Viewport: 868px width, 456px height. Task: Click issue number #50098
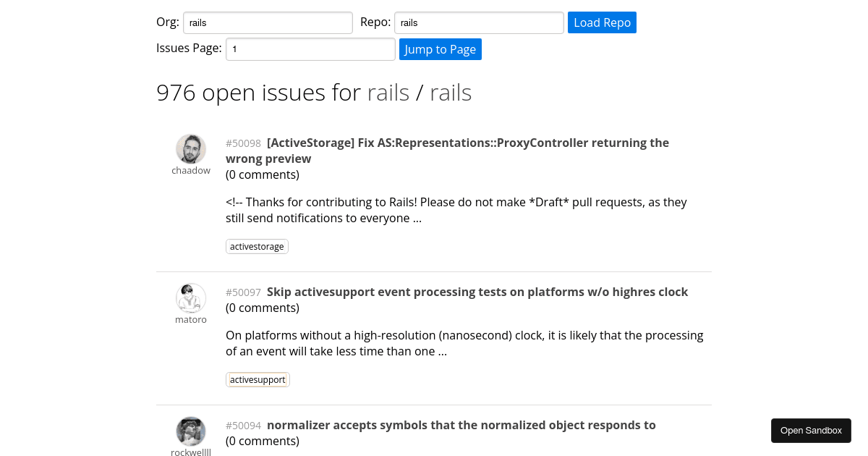243,143
